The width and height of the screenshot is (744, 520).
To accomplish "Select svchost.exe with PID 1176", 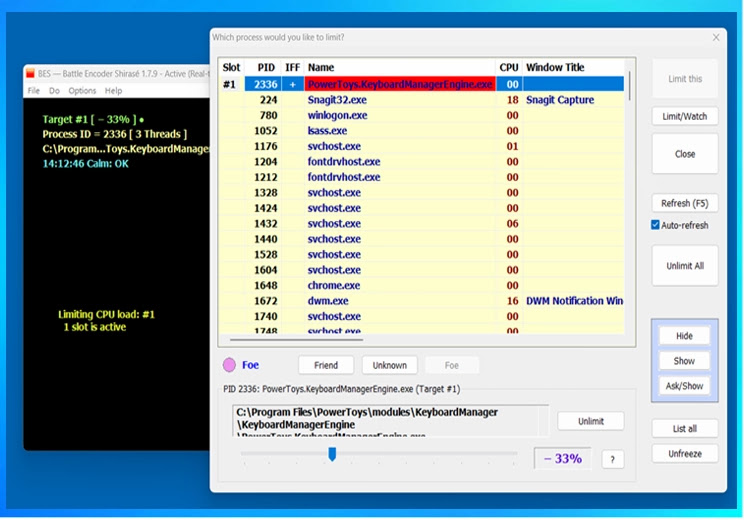I will [x=422, y=146].
